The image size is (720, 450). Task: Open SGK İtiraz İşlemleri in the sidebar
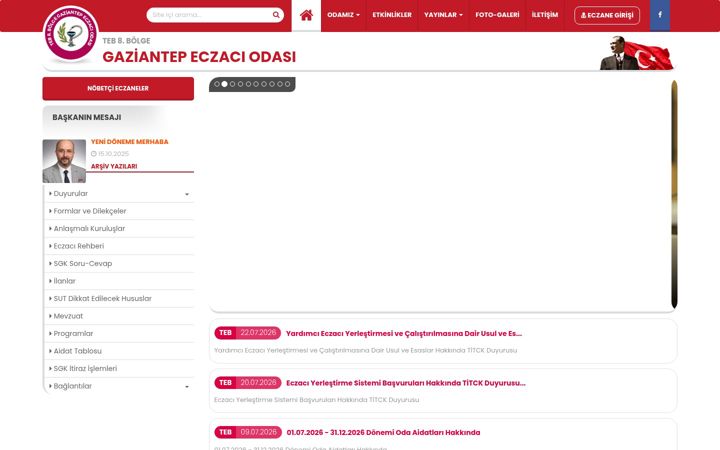coord(85,368)
